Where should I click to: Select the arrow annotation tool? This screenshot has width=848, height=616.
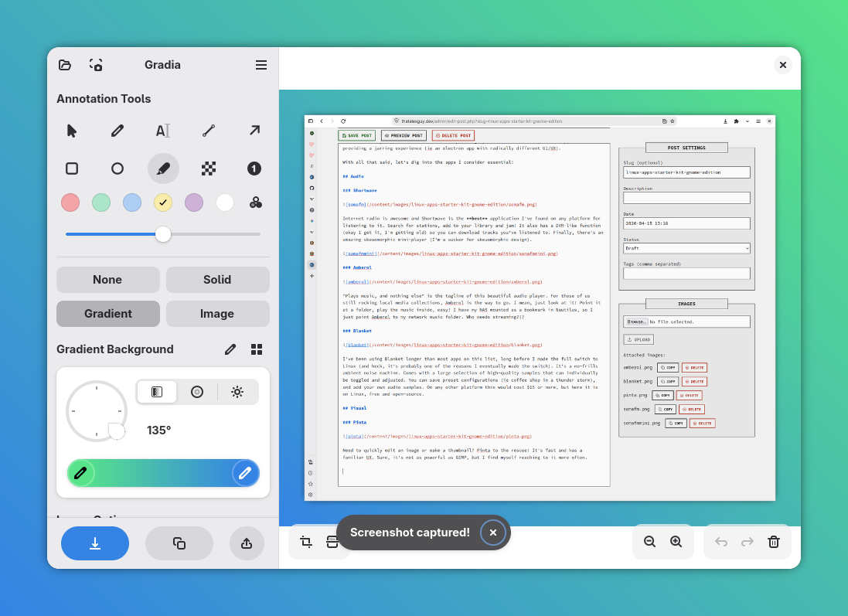254,131
